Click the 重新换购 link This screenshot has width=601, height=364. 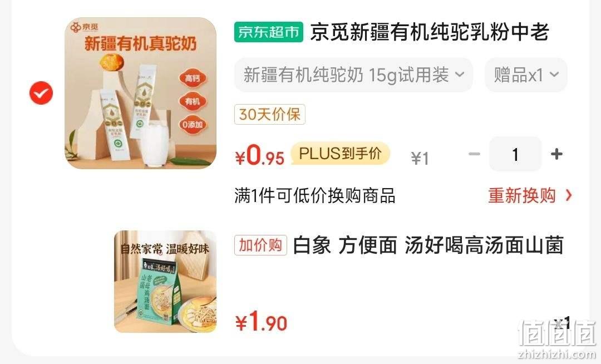[x=521, y=195]
